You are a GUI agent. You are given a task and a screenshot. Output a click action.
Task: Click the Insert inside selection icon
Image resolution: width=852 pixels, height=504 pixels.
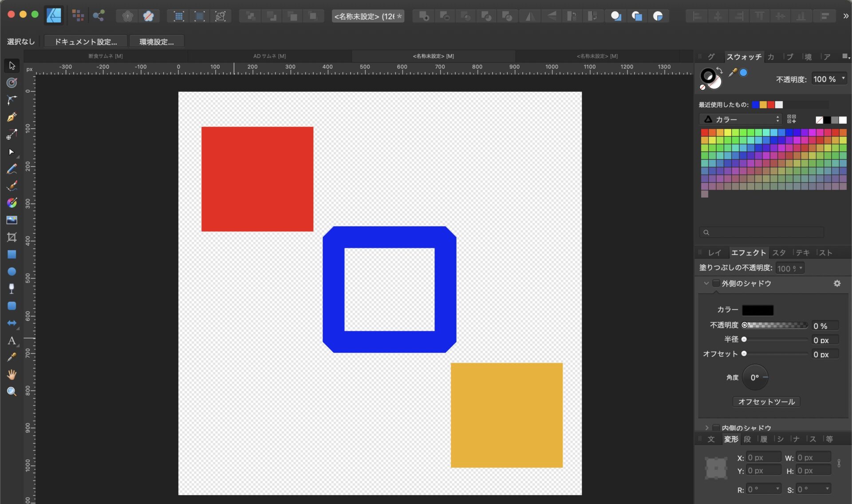pyautogui.click(x=658, y=16)
